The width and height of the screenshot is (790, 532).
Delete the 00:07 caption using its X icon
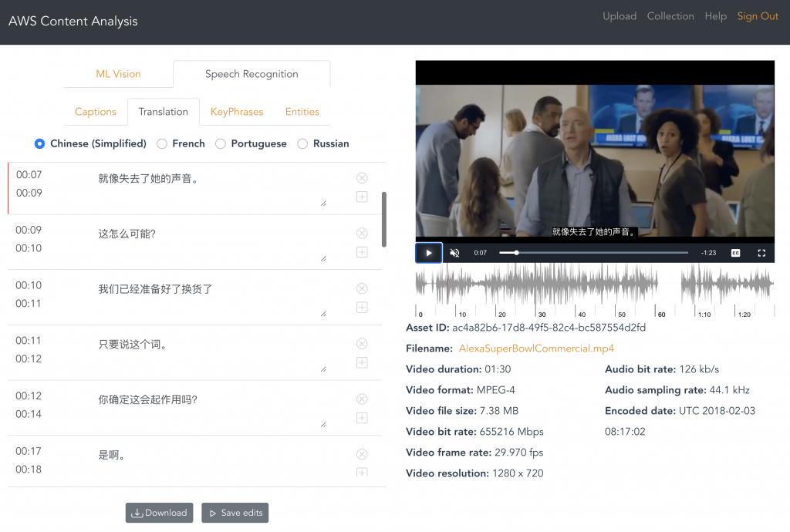click(x=362, y=177)
